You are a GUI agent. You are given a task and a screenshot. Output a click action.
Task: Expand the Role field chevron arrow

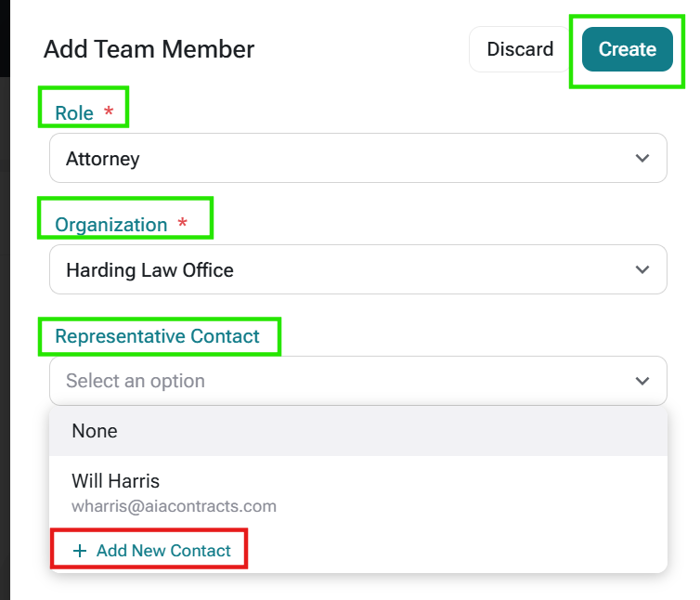pyautogui.click(x=642, y=158)
